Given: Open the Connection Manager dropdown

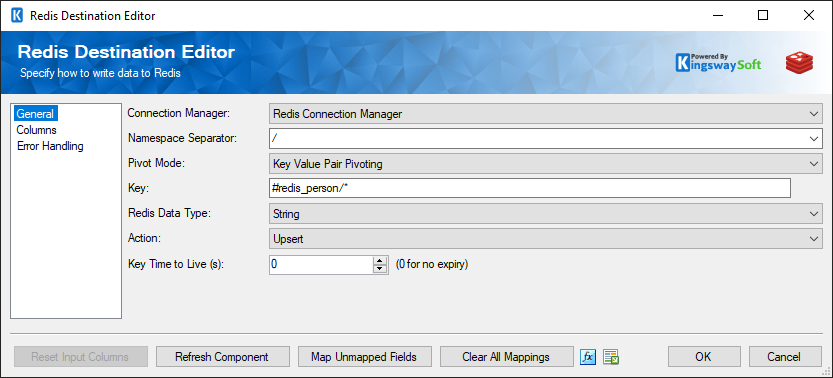Looking at the screenshot, I should [x=546, y=114].
